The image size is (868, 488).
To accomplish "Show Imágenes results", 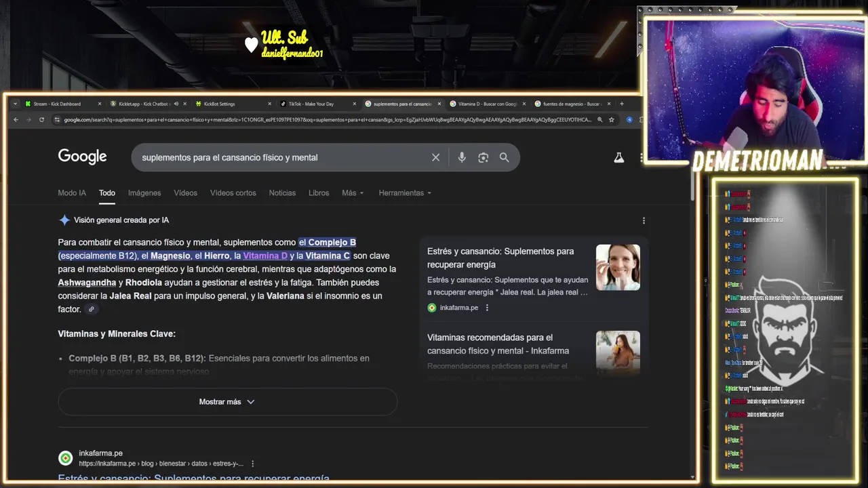I will pyautogui.click(x=144, y=193).
